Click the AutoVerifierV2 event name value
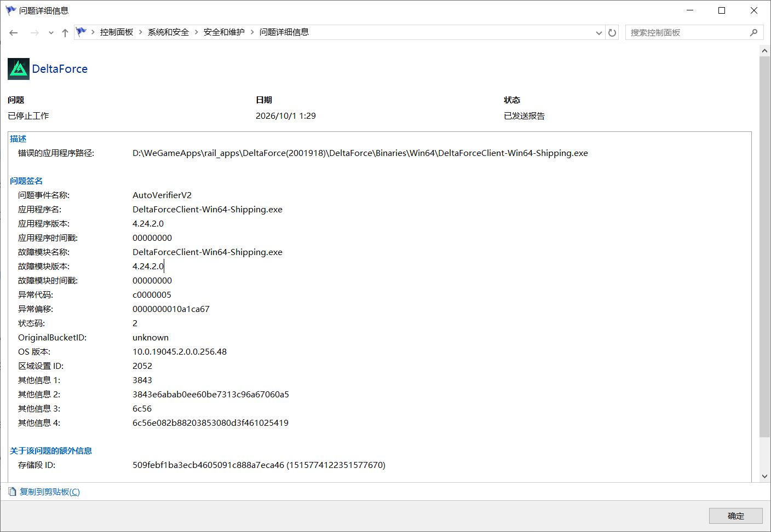The height and width of the screenshot is (532, 771). 162,195
